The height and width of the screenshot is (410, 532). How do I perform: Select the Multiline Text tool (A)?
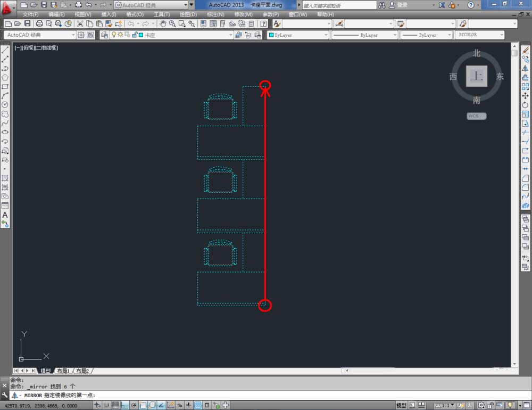point(5,215)
